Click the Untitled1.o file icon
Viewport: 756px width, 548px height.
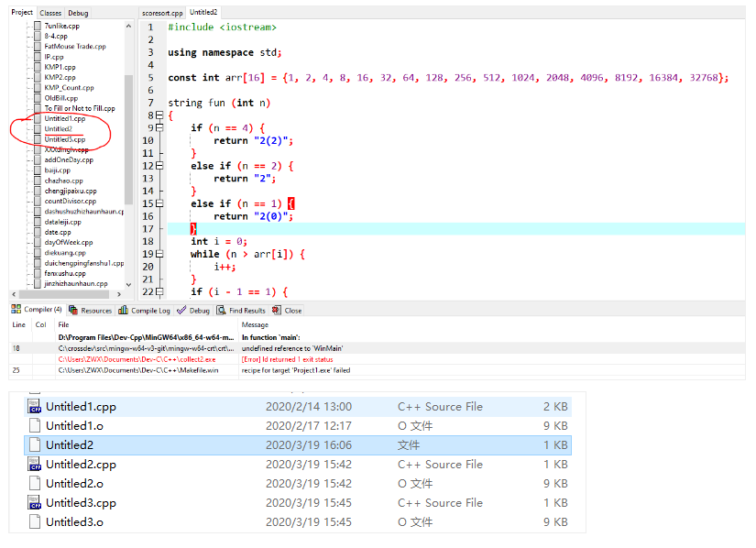click(x=34, y=425)
